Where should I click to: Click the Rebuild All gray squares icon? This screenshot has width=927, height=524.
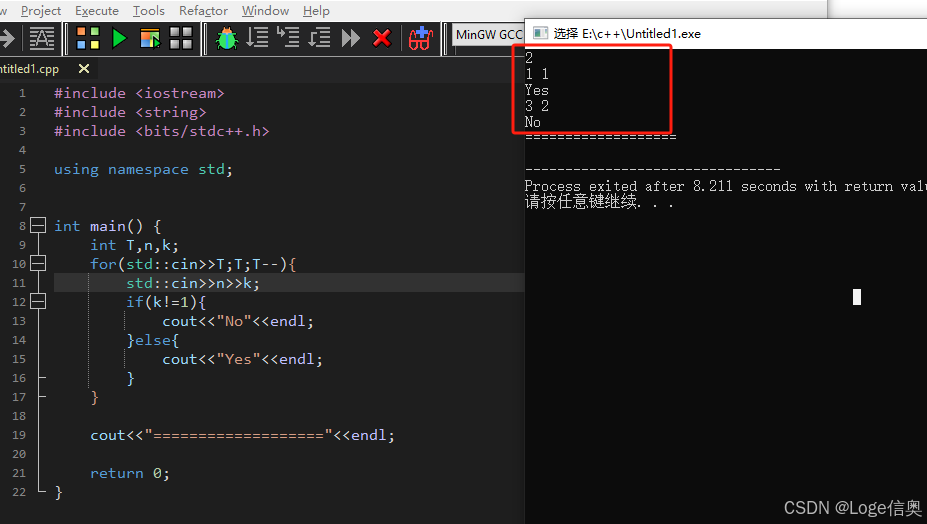tap(181, 38)
